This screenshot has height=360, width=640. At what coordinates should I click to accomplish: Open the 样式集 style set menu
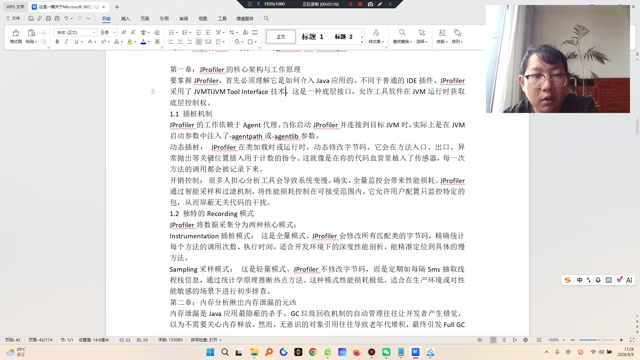point(376,36)
